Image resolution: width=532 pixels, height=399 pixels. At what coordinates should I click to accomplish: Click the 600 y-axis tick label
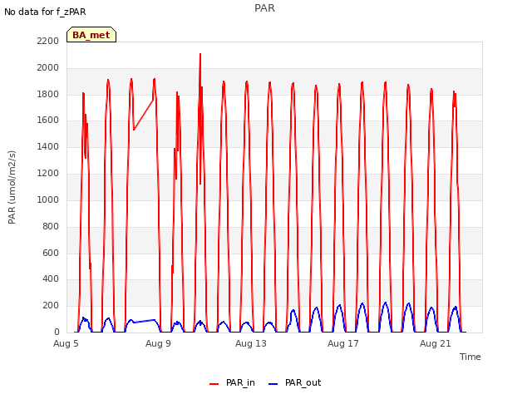[x=51, y=253]
